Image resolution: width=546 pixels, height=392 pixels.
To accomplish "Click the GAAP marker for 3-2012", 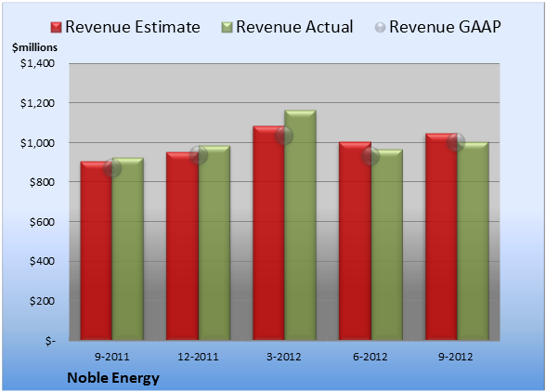I will pos(284,136).
